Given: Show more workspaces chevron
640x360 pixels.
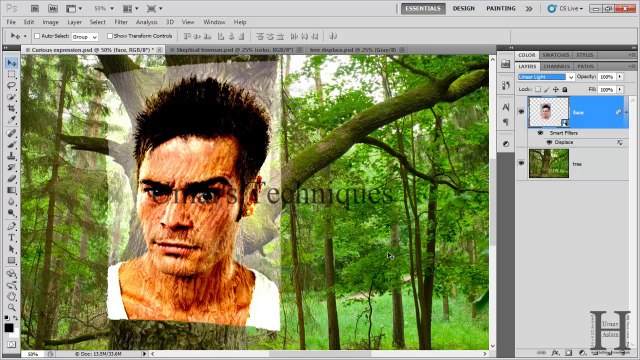Looking at the screenshot, I should click(x=529, y=9).
